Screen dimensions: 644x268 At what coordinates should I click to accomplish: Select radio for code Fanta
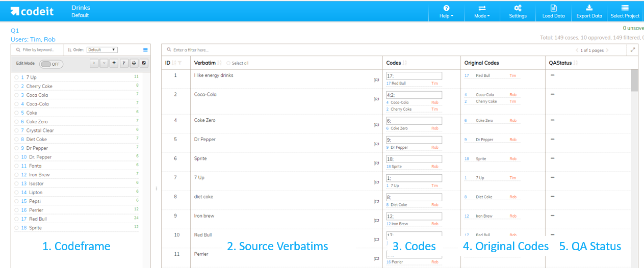pyautogui.click(x=17, y=166)
